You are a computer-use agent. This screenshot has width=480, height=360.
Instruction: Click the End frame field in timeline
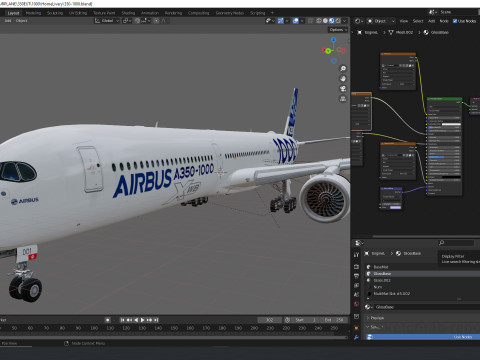tap(334, 320)
